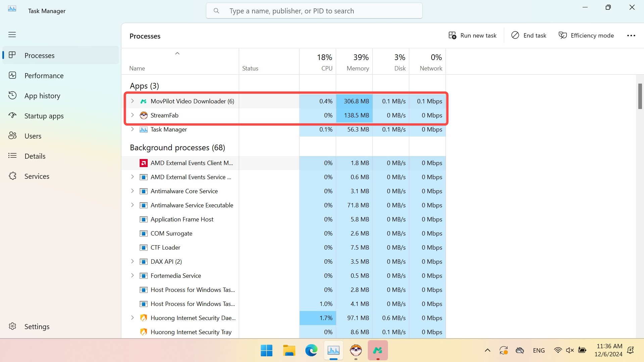Open File Explorer from taskbar

[x=289, y=351]
